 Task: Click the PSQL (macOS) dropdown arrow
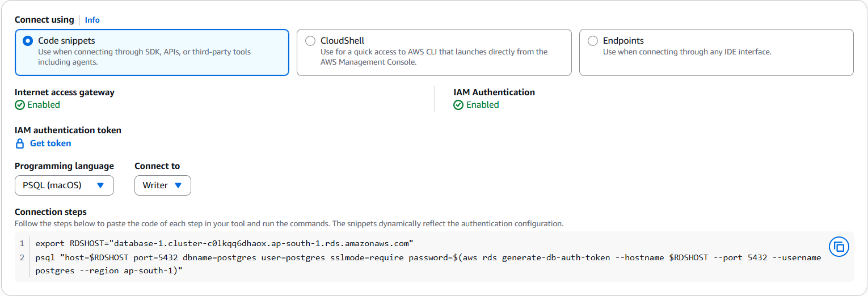[x=100, y=185]
